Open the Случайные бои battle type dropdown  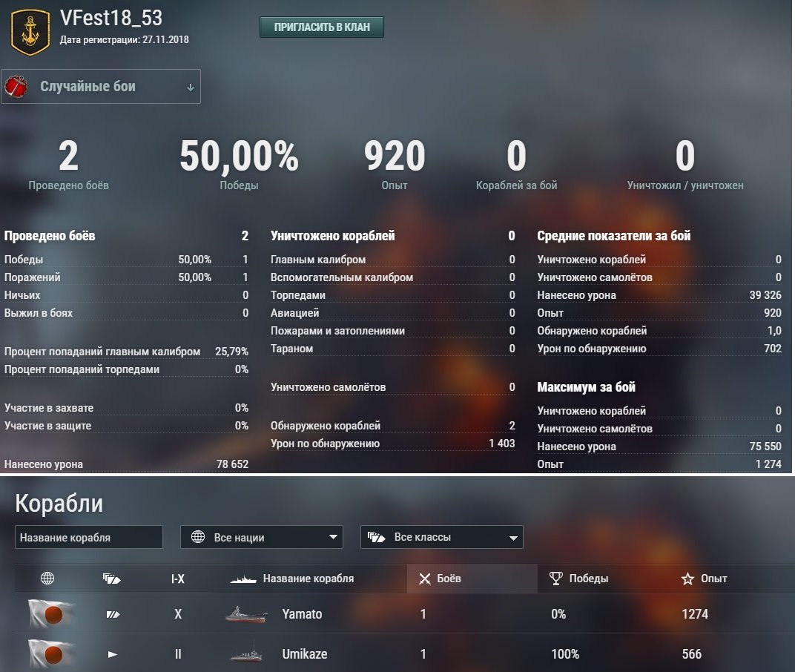click(101, 86)
